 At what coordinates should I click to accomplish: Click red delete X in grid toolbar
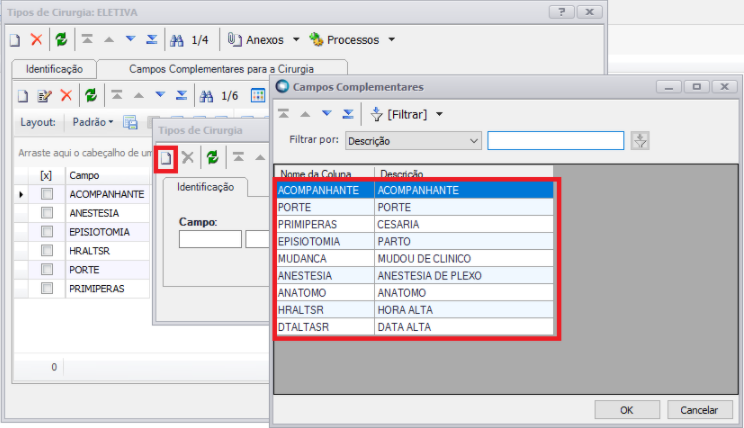pyautogui.click(x=66, y=96)
